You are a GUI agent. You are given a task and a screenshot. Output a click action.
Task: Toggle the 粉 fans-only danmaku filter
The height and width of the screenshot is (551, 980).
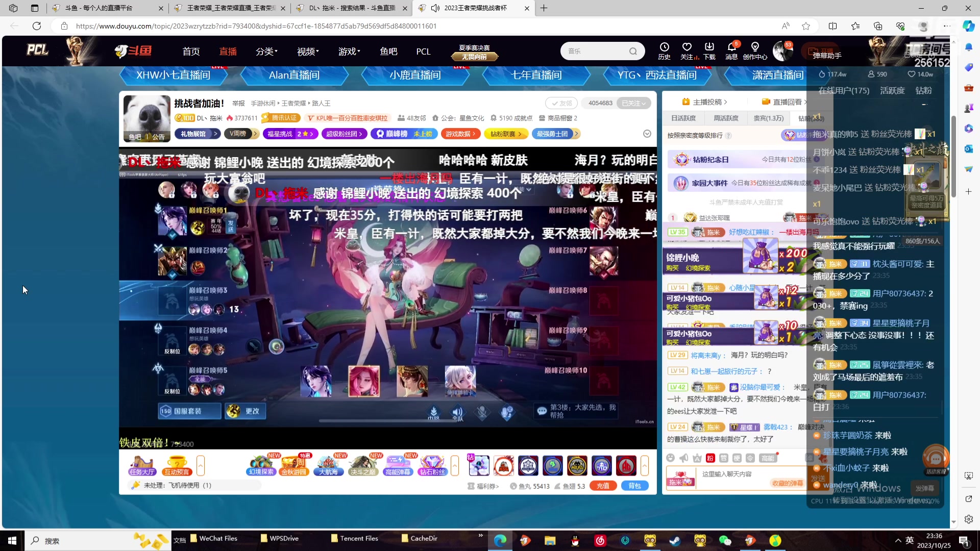tap(709, 458)
